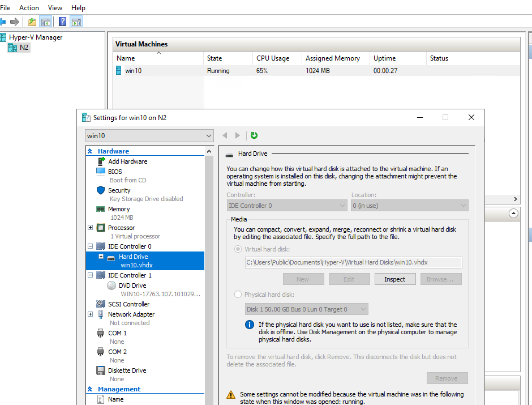Image resolution: width=532 pixels, height=405 pixels.
Task: Select the COM 1 port item
Action: coord(117,333)
